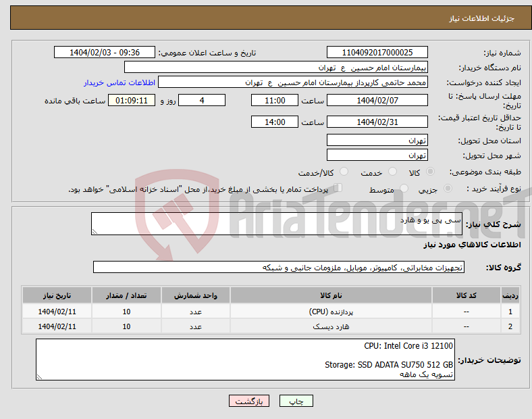Click the توضیحات خریدار text area
Image resolution: width=532 pixels, height=419 pixels.
point(245,360)
